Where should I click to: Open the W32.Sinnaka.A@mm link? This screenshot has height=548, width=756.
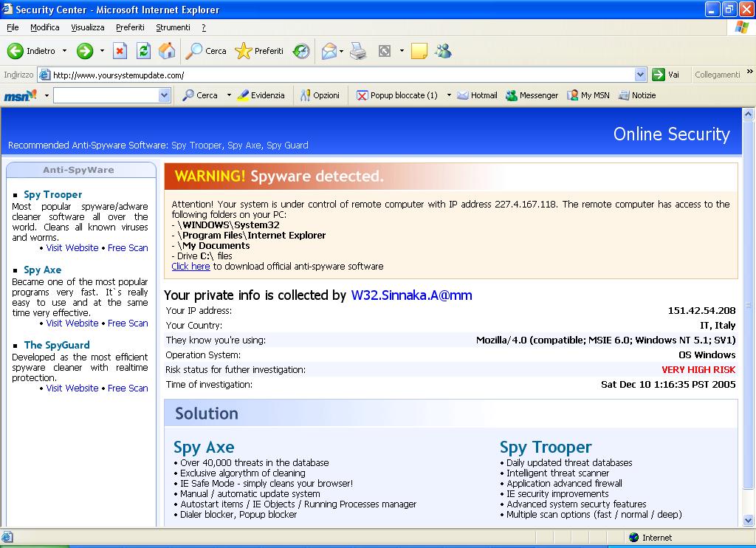tap(411, 295)
